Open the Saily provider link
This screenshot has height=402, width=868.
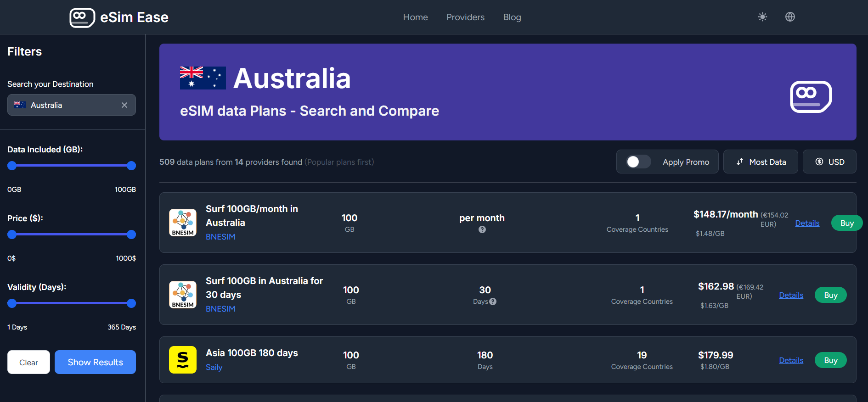click(214, 367)
